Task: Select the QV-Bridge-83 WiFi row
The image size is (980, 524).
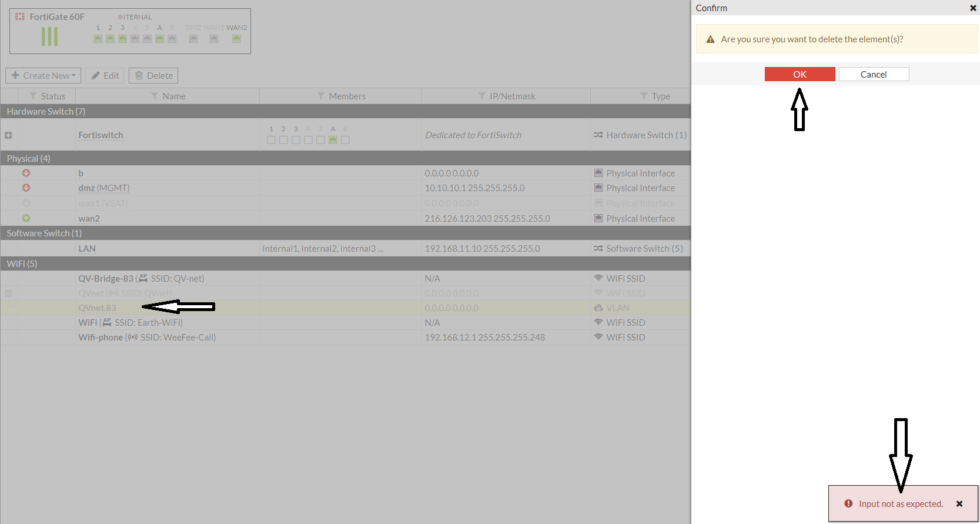Action: [346, 278]
